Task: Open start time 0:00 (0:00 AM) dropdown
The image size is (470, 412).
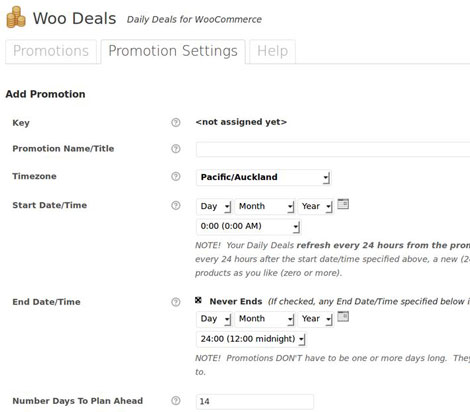Action: 249,226
